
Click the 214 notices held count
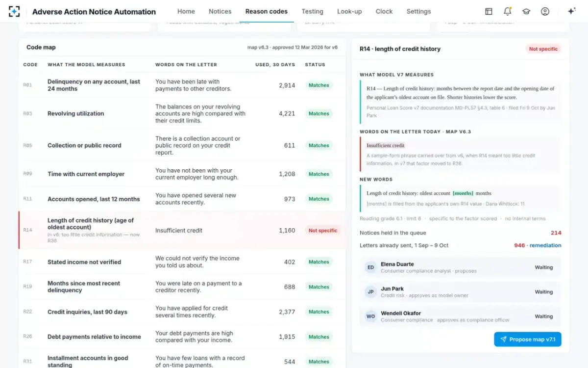pyautogui.click(x=556, y=233)
